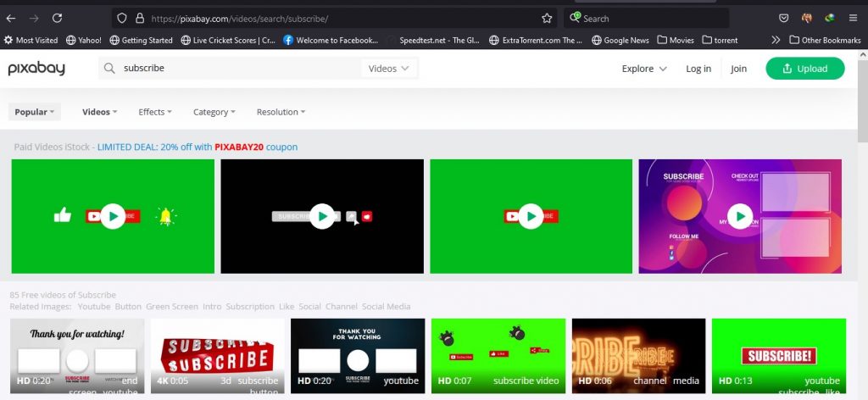The image size is (868, 400).
Task: Open the Speedtest.net bookmark
Action: pos(433,40)
